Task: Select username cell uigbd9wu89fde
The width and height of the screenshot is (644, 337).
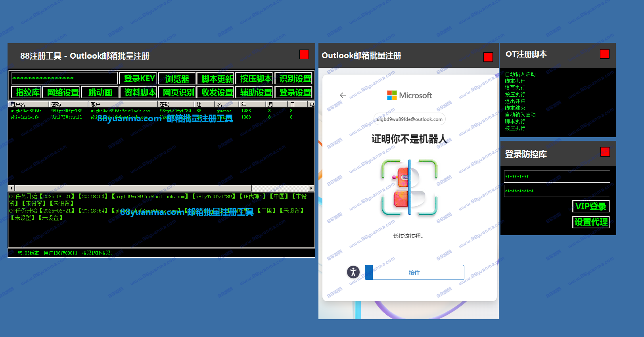Action: click(x=26, y=111)
